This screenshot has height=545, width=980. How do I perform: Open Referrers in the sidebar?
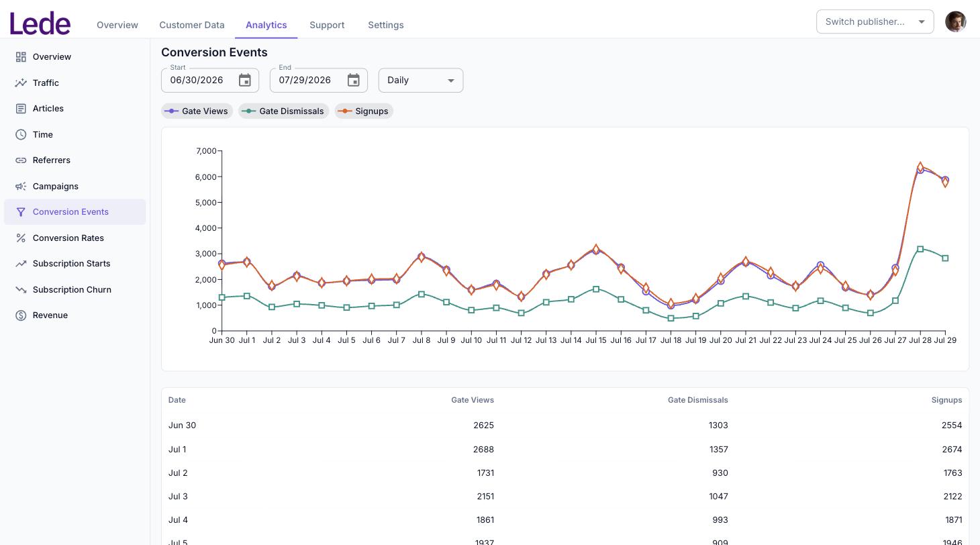click(75, 160)
